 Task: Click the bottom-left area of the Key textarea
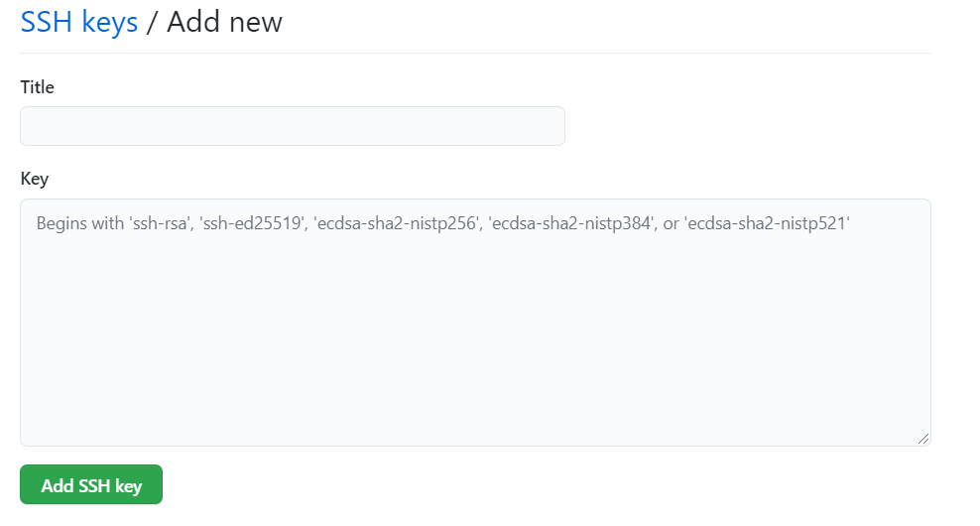(50, 427)
